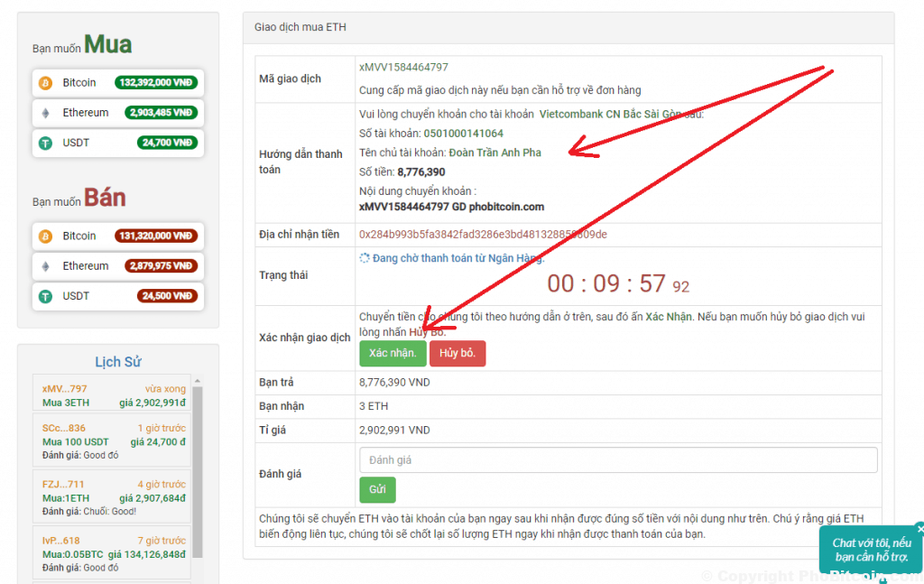Click the USDT icon in the Mua list
The width and height of the screenshot is (924, 584).
(x=45, y=143)
